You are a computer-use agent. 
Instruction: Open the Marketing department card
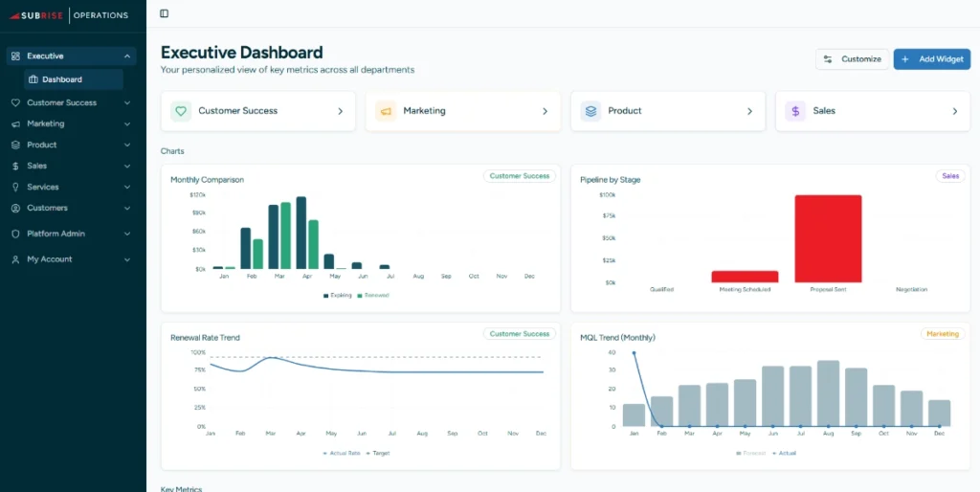point(463,111)
